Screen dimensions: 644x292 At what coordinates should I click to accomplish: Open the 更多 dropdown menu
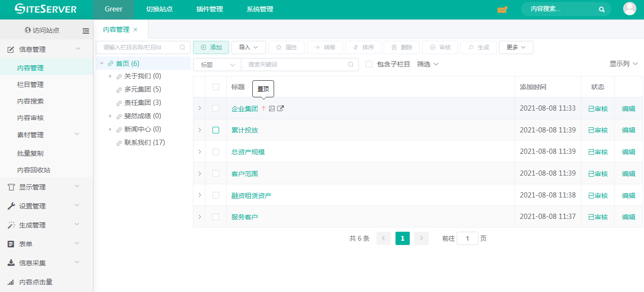point(516,47)
